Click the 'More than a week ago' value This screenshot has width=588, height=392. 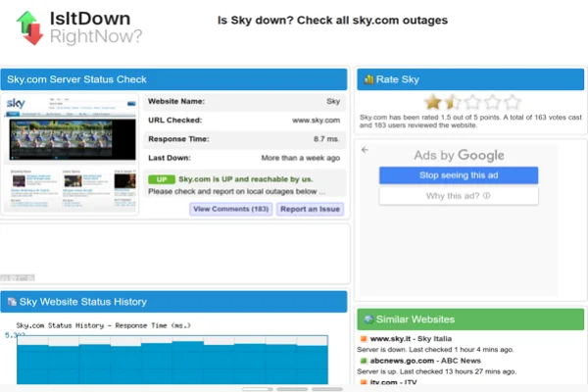[301, 158]
